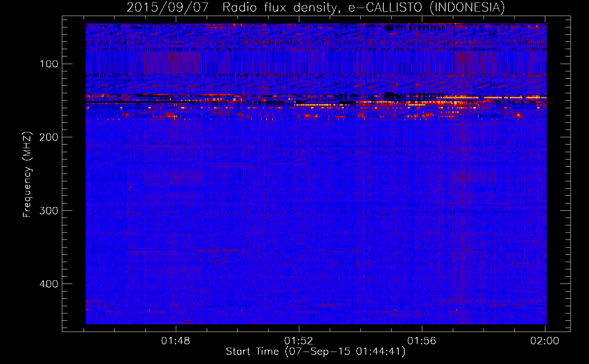
Task: Click the 300 MHz frequency tick label
Action: click(x=49, y=211)
